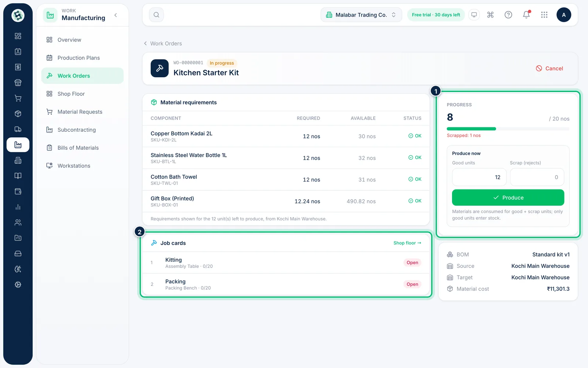This screenshot has width=588, height=368.
Task: Open Workstations in sidebar
Action: [82, 166]
